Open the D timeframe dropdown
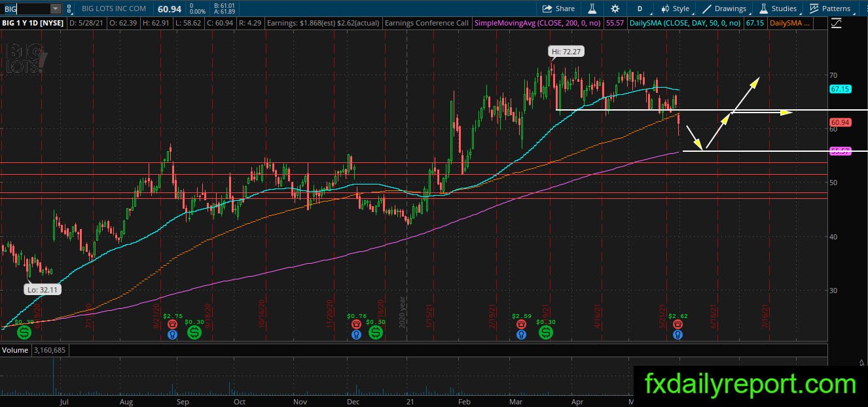868x407 pixels. click(x=640, y=9)
